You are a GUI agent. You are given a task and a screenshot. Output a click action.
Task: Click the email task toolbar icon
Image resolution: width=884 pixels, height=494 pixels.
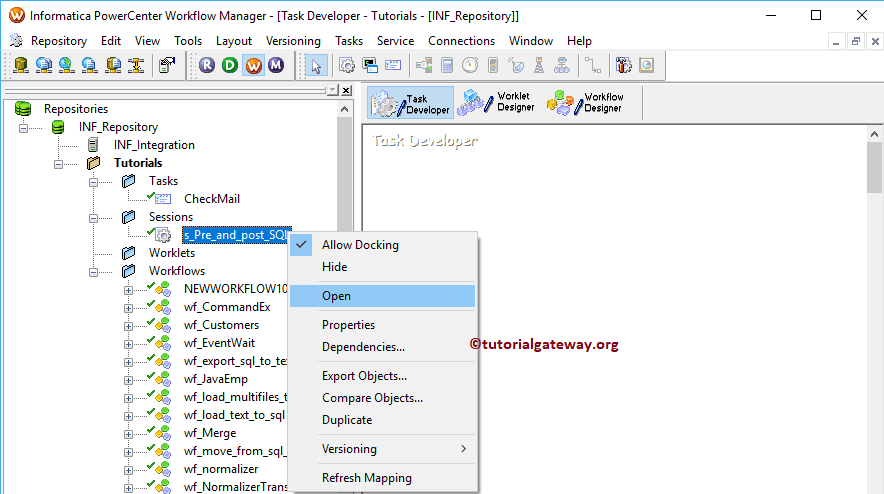coord(393,65)
